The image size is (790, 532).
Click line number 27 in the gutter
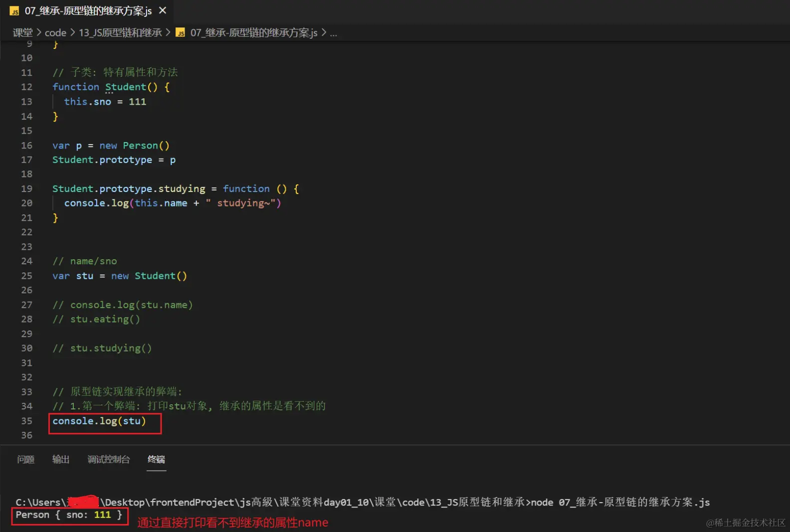click(x=26, y=305)
